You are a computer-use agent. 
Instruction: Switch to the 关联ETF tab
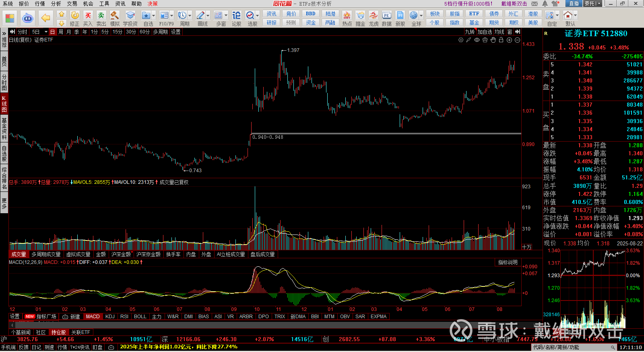[80, 332]
